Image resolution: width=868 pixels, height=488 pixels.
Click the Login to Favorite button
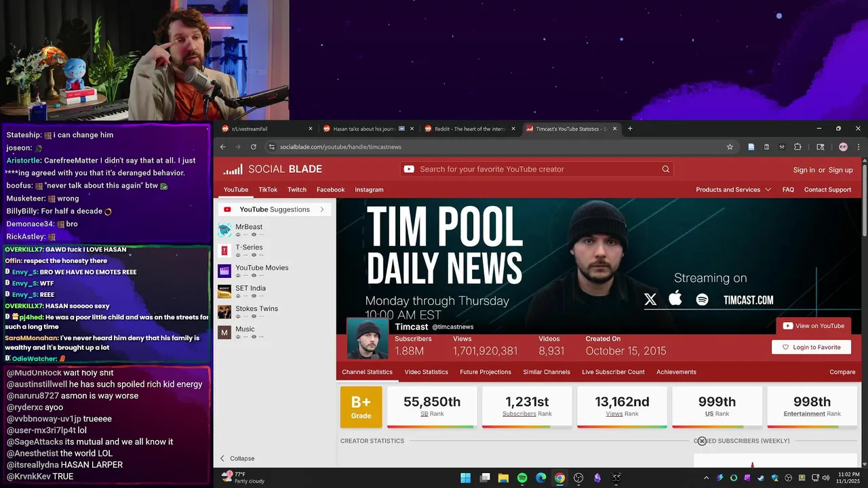[811, 347]
